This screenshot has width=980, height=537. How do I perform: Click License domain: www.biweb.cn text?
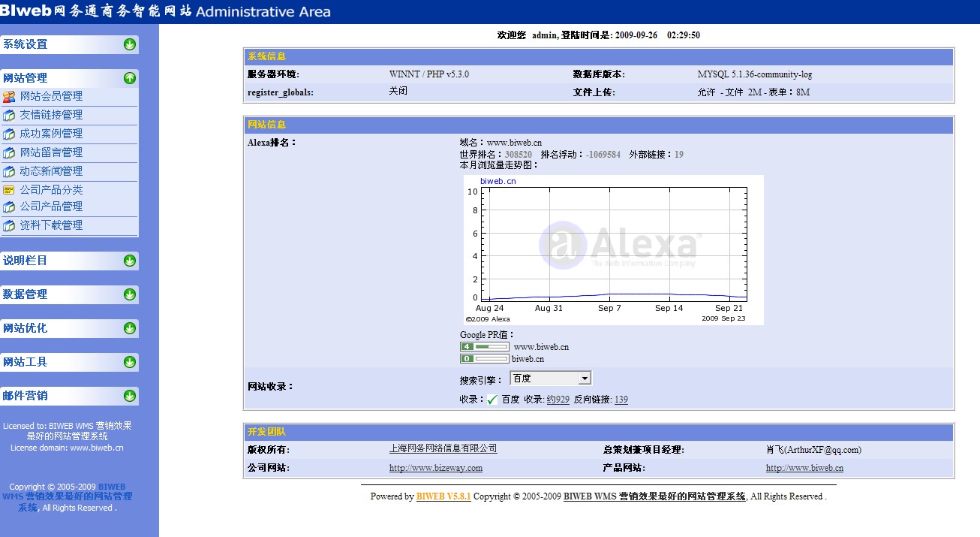(x=67, y=448)
